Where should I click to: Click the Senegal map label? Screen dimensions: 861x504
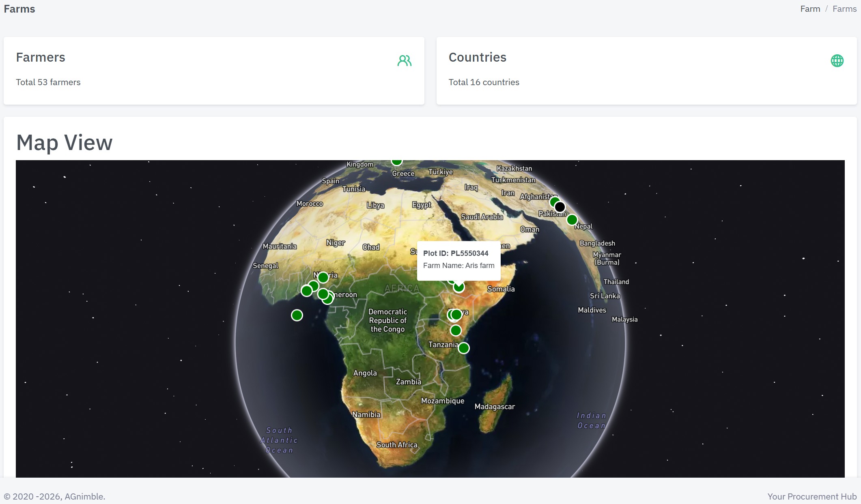tap(265, 266)
